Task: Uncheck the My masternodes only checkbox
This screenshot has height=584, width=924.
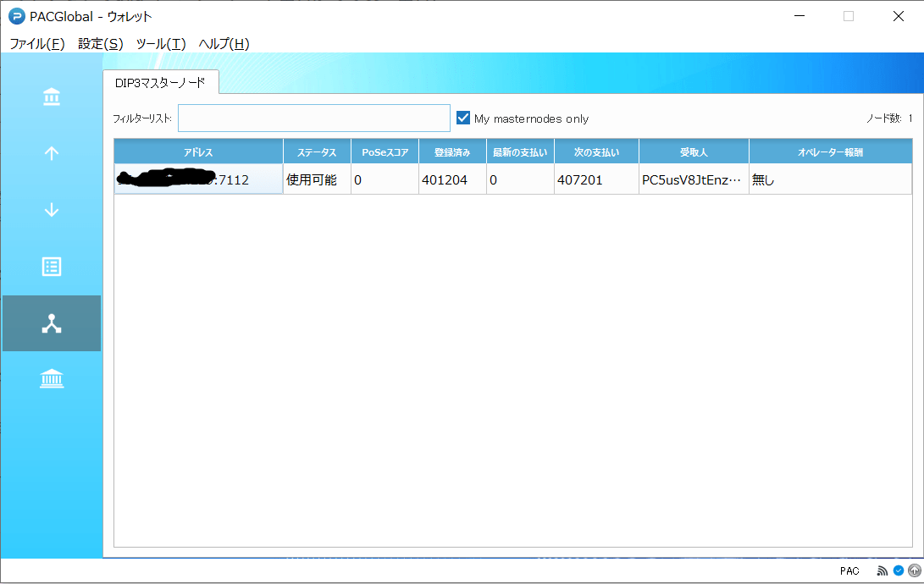Action: tap(463, 118)
